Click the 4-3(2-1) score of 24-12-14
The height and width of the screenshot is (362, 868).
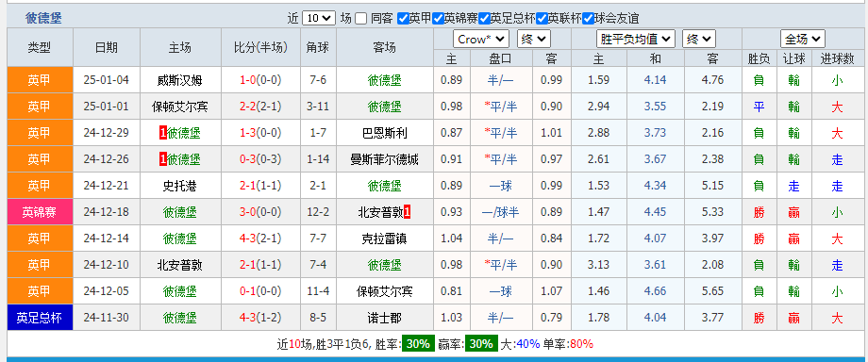coord(260,239)
